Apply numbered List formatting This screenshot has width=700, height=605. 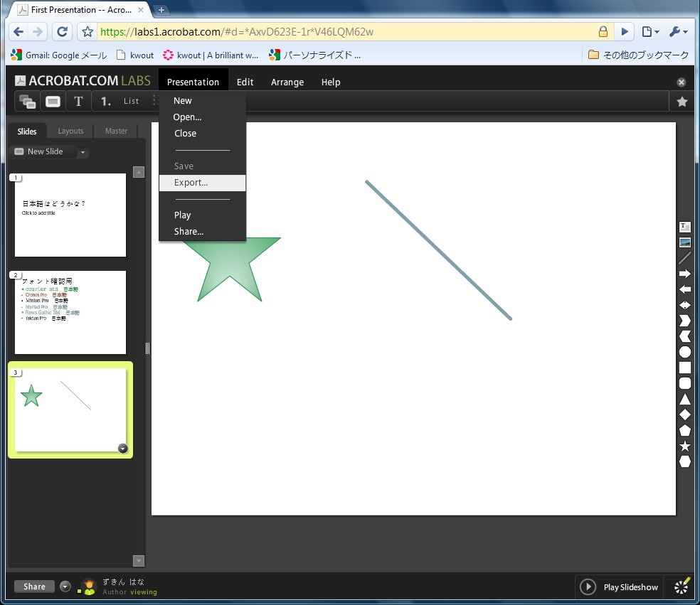tap(120, 102)
